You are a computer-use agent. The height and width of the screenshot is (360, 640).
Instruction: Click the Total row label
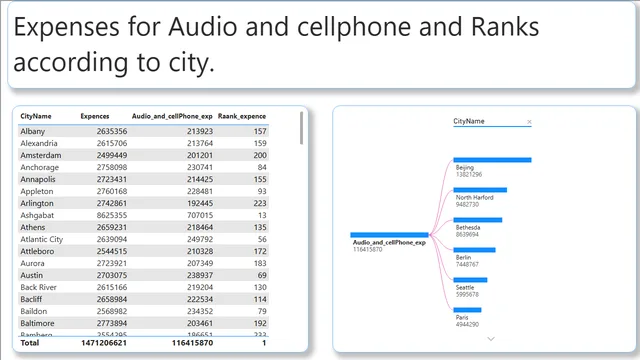[x=30, y=343]
